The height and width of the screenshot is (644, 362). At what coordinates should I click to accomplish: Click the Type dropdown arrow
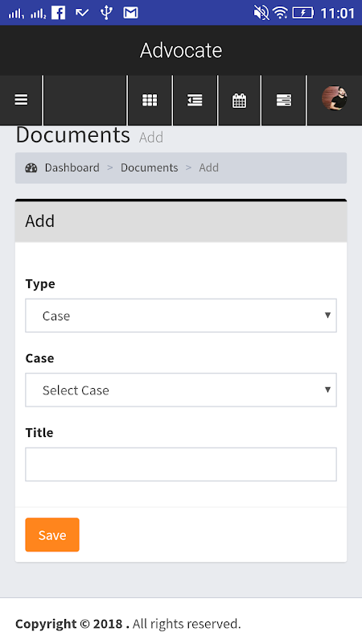327,315
